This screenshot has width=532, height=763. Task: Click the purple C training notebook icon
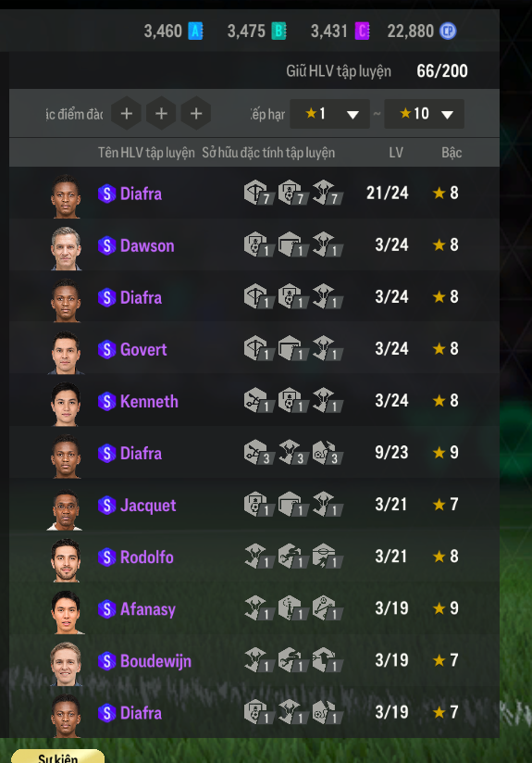tap(363, 31)
